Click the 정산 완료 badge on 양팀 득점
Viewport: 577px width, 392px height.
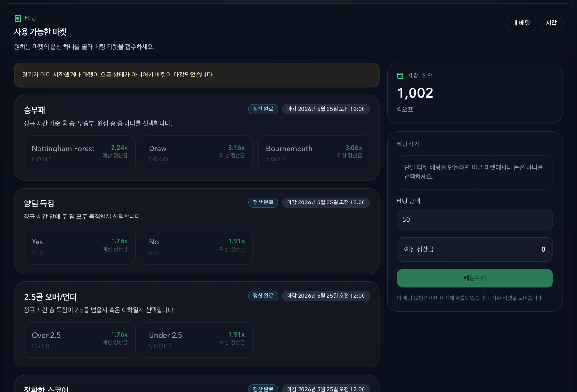click(263, 202)
